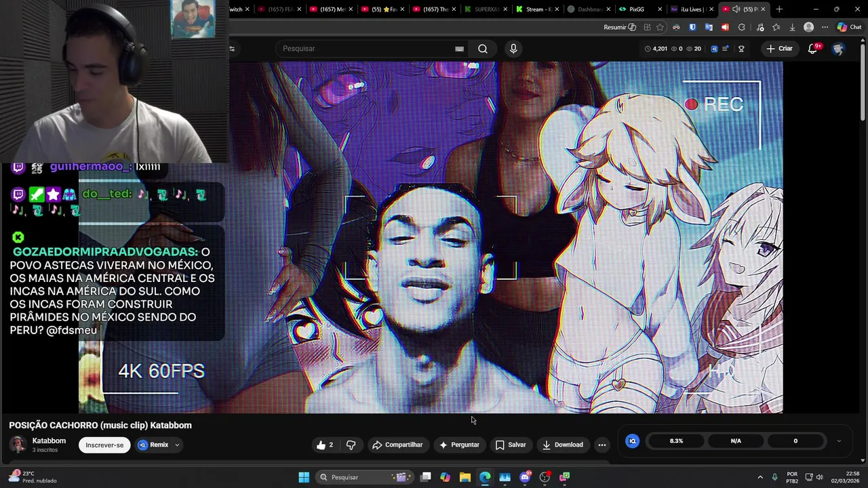Focus the YouTube Pesquisar search field
The width and height of the screenshot is (868, 488).
(x=366, y=49)
